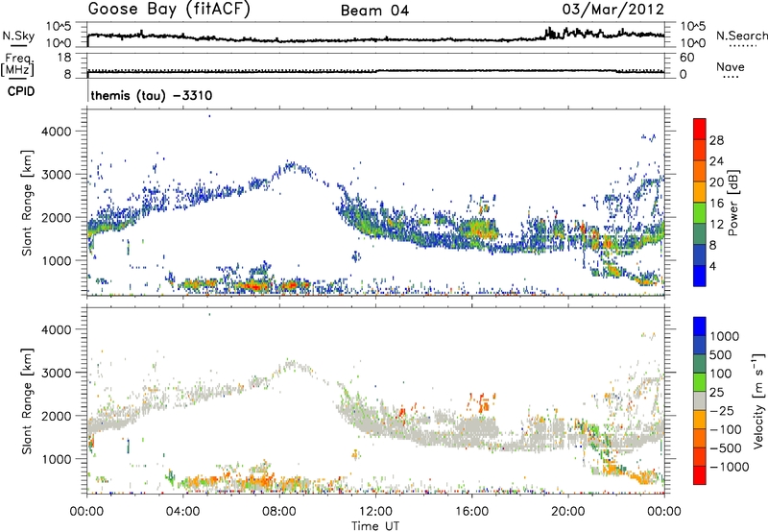This screenshot has width=768, height=532.
Task: Click the 'Slant Range [km]' label of the power panel
Action: 27,203
